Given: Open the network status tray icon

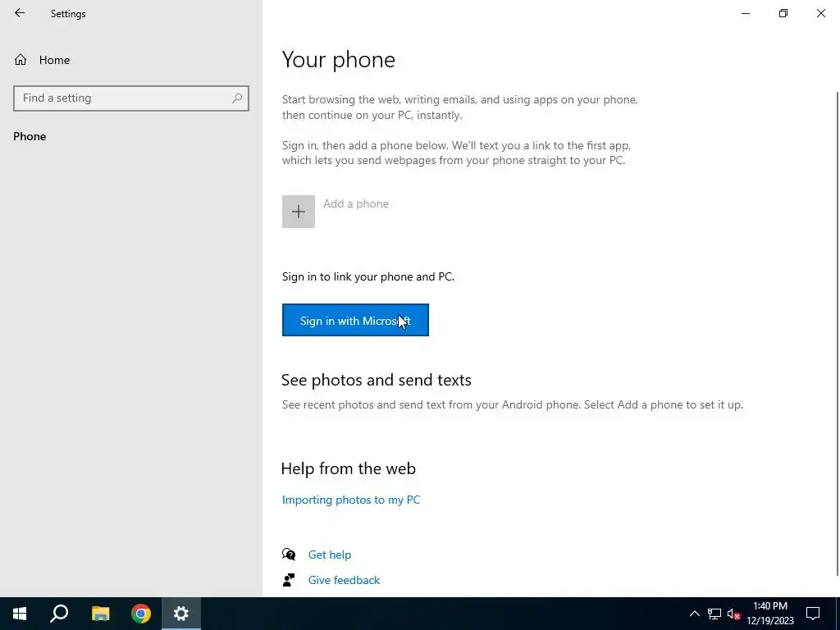Looking at the screenshot, I should pyautogui.click(x=714, y=614).
